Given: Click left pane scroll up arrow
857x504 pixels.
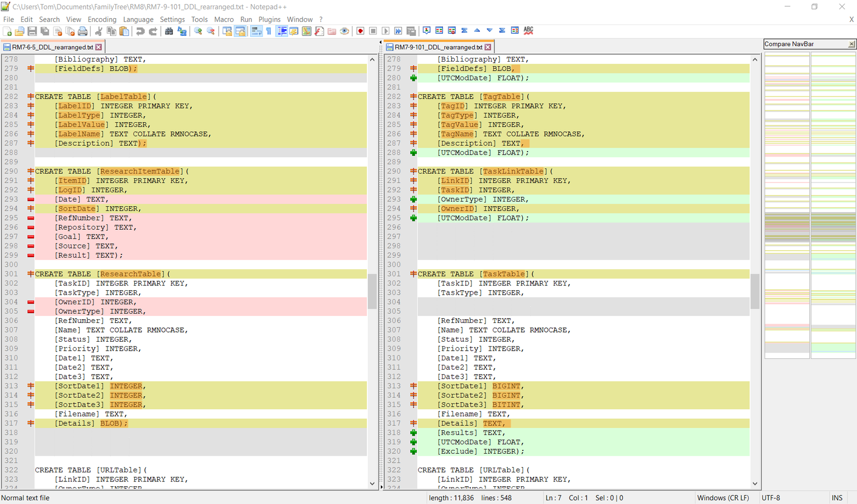Looking at the screenshot, I should (x=372, y=59).
